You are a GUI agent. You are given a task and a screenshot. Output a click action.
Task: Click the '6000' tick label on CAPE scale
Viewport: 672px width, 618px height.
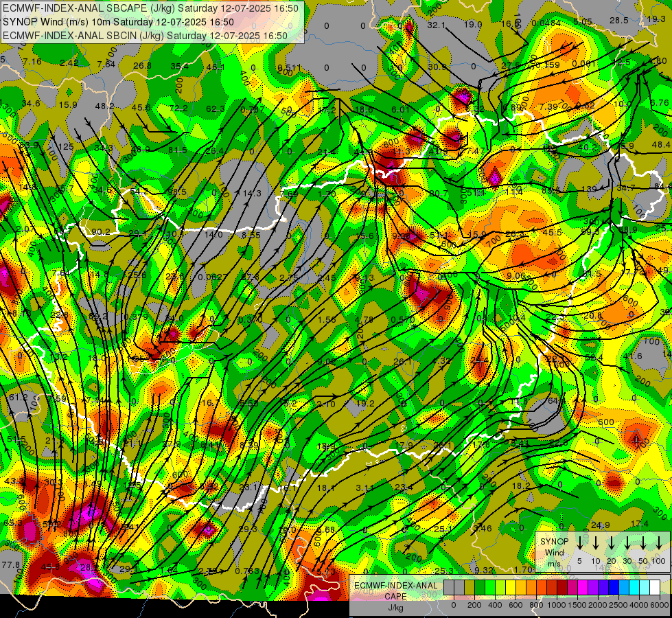coord(660,605)
